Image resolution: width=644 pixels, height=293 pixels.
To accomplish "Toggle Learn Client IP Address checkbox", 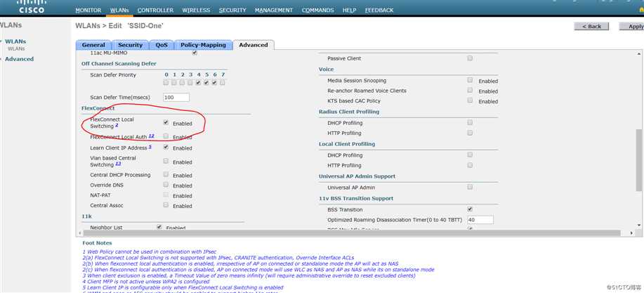I will 166,147.
